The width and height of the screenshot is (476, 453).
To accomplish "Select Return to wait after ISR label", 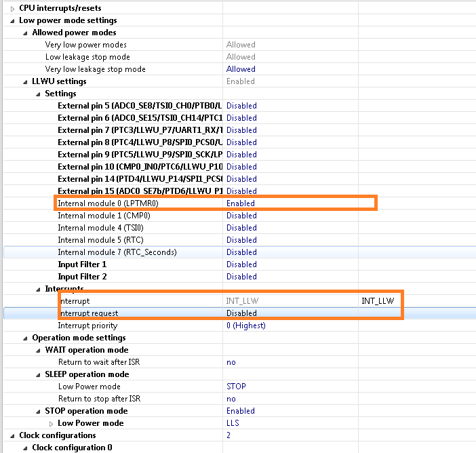I will tap(99, 362).
